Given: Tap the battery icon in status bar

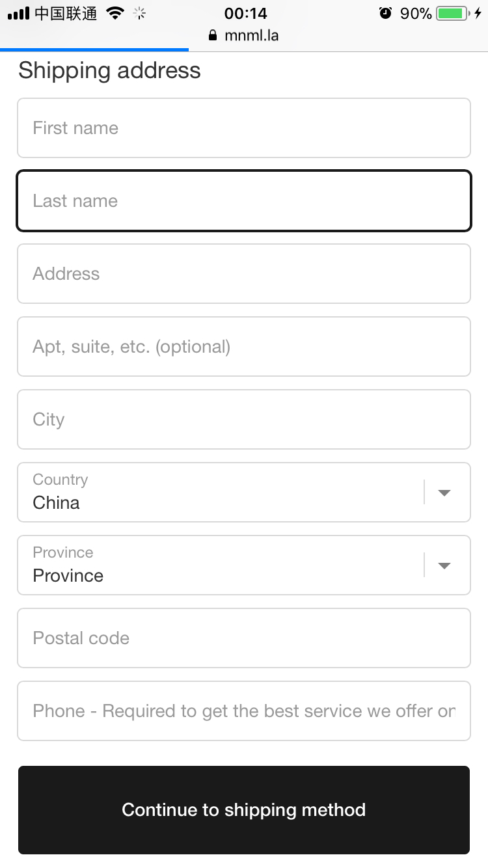Looking at the screenshot, I should (x=453, y=13).
